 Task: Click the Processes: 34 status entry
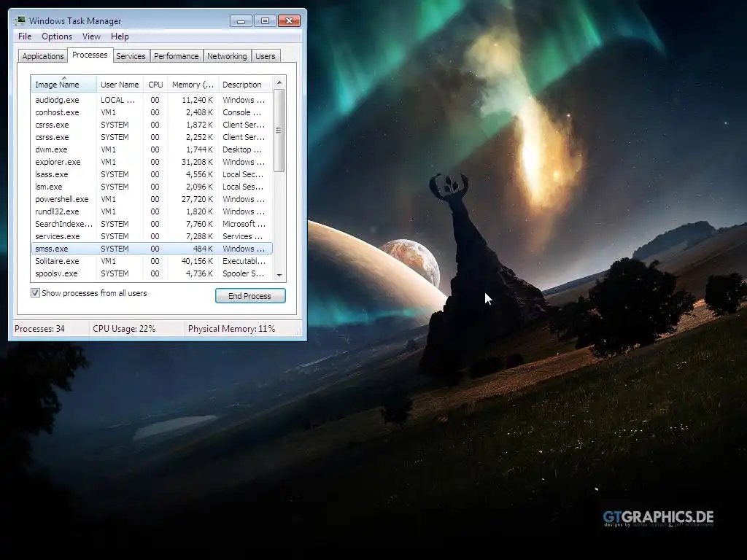coord(39,329)
